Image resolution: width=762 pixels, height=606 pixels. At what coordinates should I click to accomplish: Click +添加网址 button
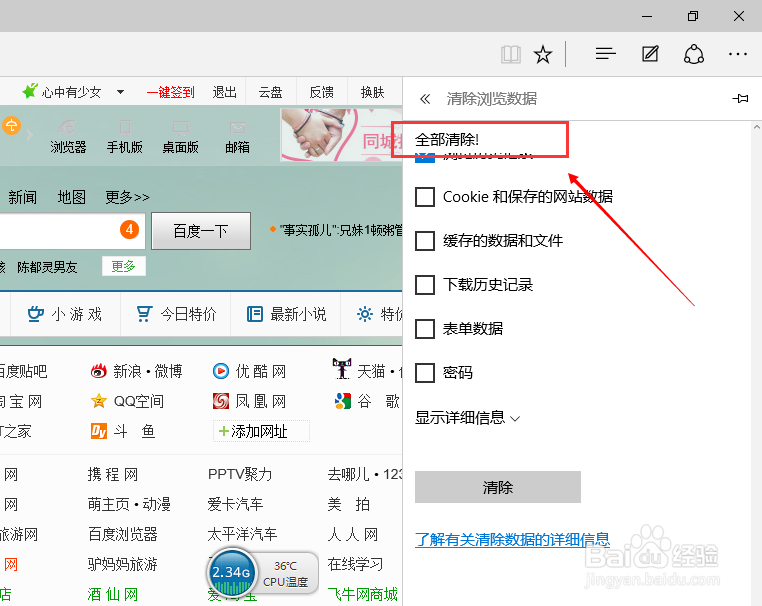[261, 431]
